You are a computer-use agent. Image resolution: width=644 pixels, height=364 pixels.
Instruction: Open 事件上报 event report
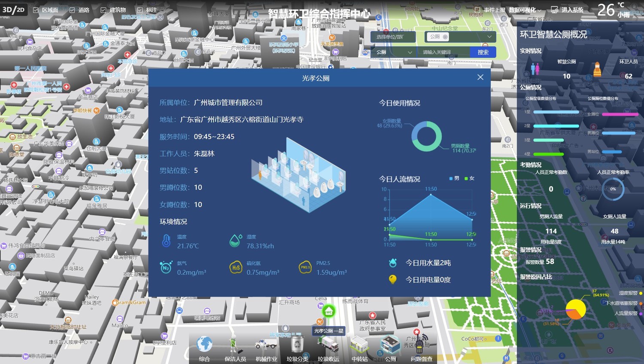(x=490, y=10)
